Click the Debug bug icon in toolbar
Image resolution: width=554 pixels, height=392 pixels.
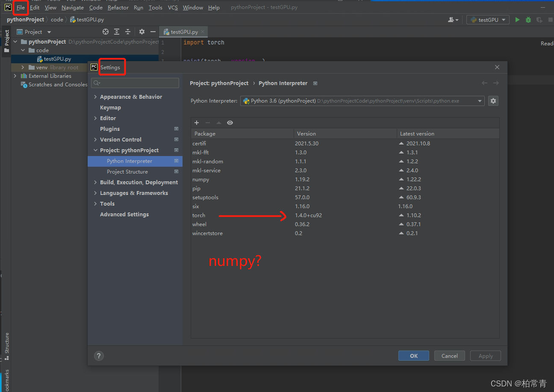528,20
